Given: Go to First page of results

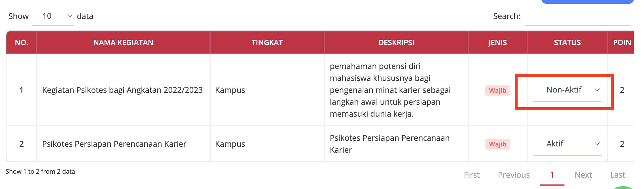Looking at the screenshot, I should (x=472, y=175).
